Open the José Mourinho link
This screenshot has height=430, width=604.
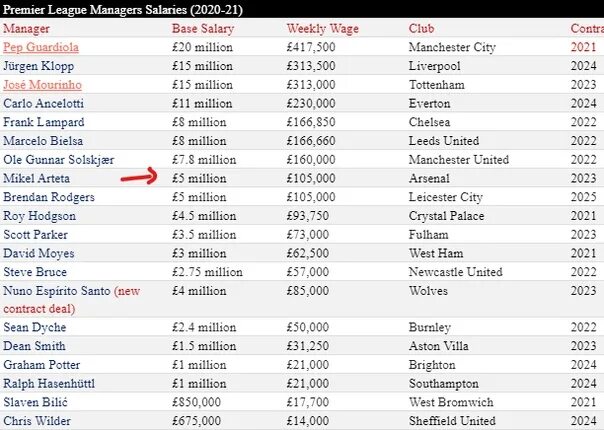(x=42, y=85)
